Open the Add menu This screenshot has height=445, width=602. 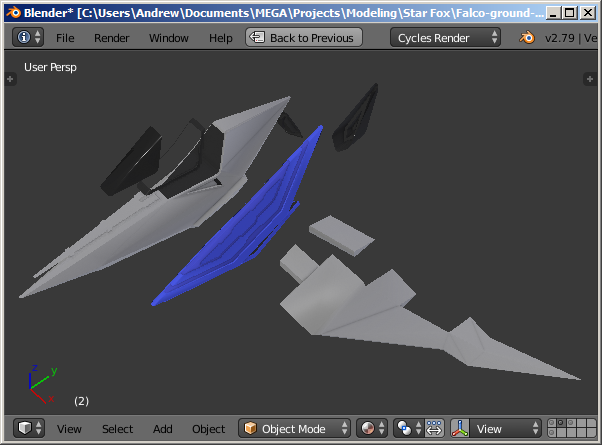pyautogui.click(x=163, y=429)
